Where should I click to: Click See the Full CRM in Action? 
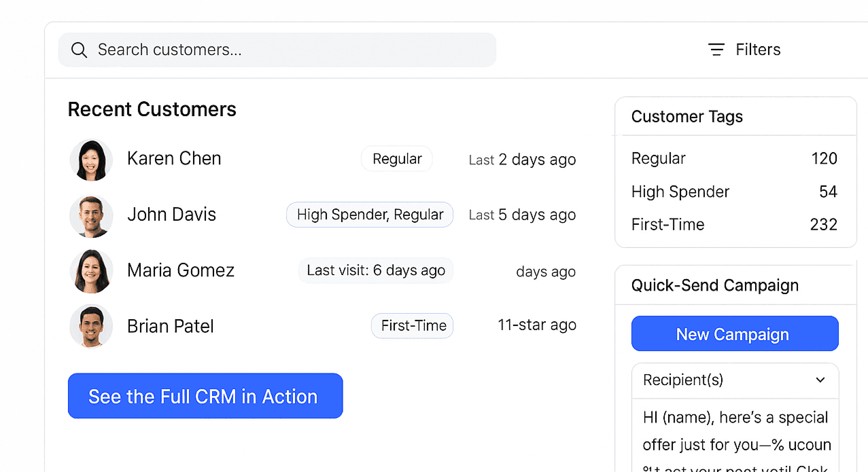(x=205, y=396)
